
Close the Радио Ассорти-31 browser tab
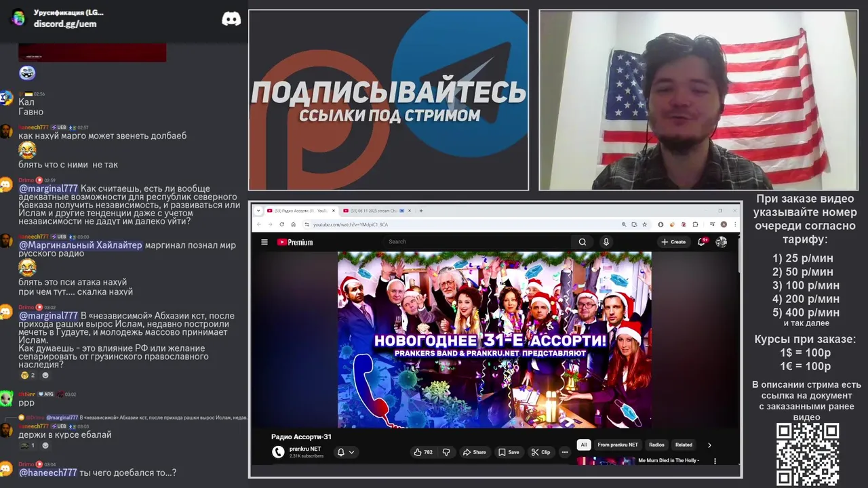pyautogui.click(x=333, y=211)
